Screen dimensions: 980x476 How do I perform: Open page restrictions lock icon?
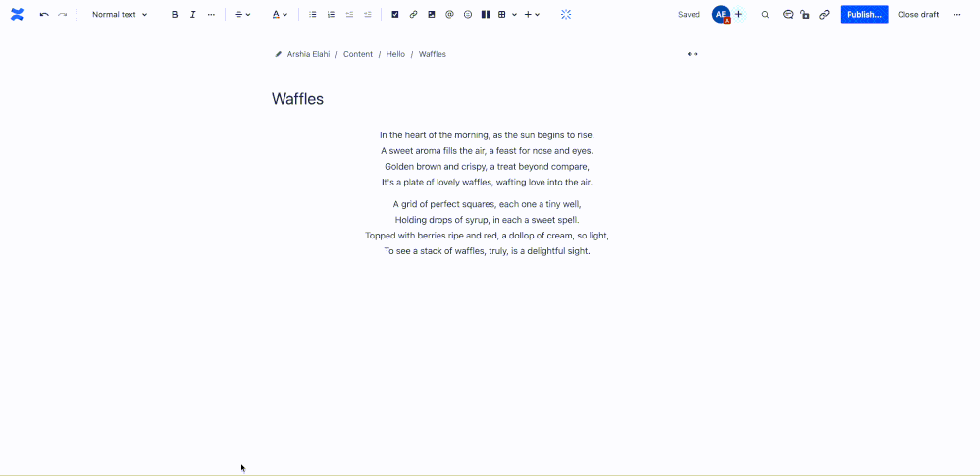805,15
